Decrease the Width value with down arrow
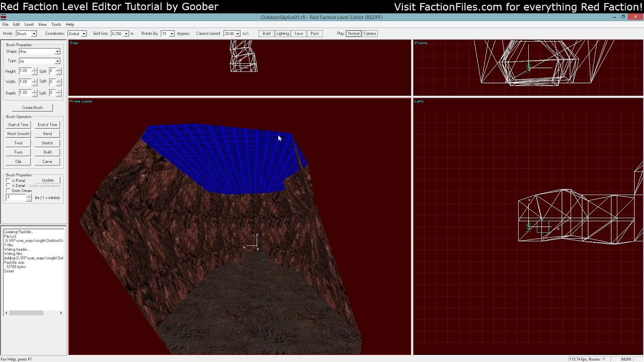 [x=34, y=84]
